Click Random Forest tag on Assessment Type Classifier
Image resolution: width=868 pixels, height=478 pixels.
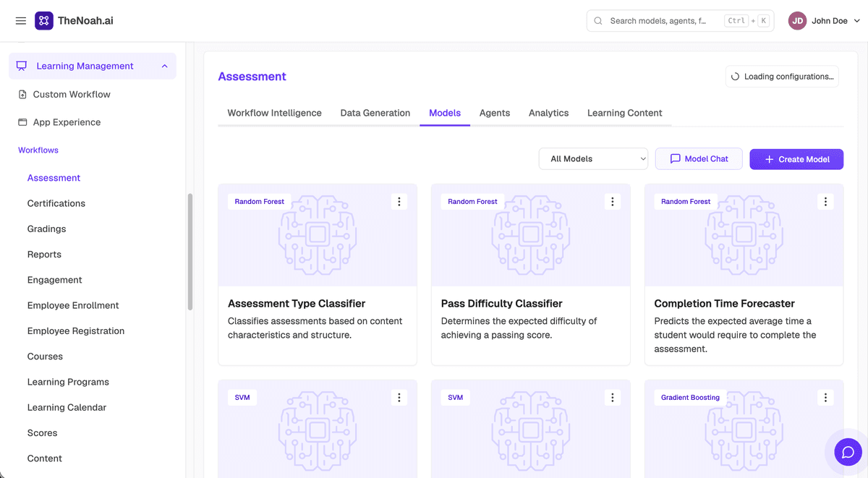[260, 202]
